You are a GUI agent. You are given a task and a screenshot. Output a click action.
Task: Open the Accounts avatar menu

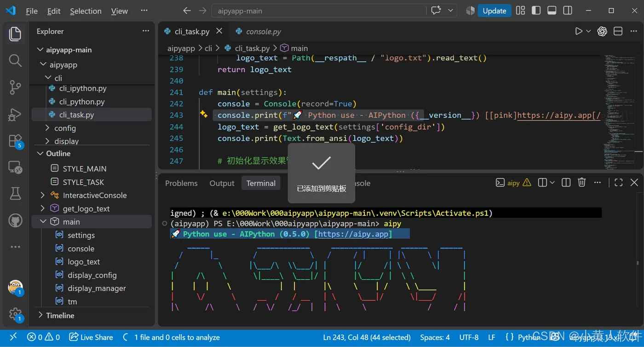[15, 288]
